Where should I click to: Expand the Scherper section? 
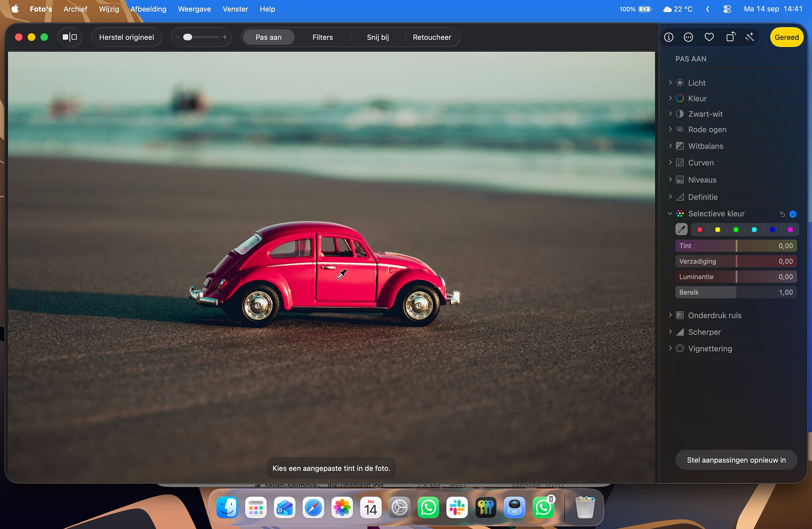670,332
